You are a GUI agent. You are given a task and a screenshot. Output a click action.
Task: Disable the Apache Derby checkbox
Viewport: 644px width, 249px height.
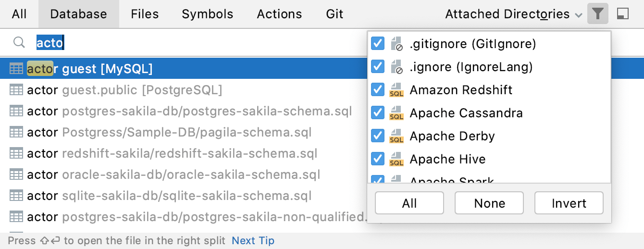point(378,136)
